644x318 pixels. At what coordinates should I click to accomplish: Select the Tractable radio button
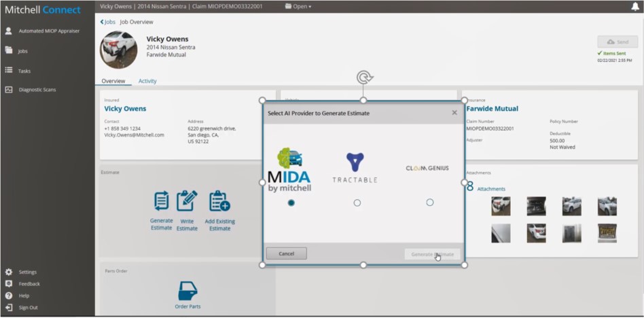[357, 202]
